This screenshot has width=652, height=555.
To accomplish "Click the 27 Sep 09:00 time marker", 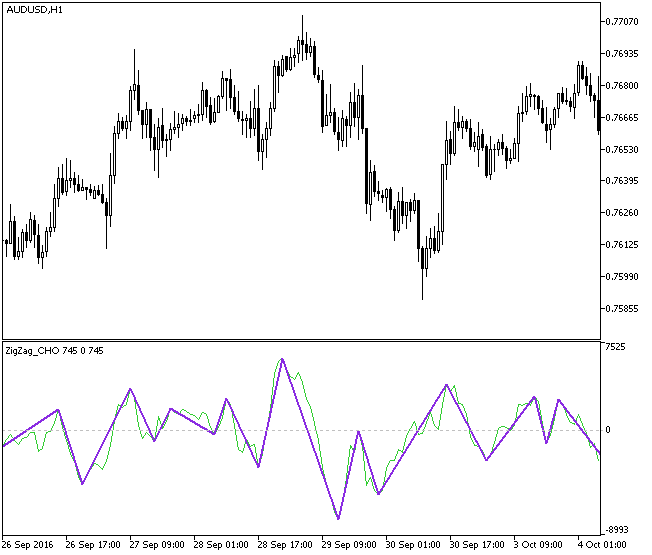I will (x=157, y=546).
